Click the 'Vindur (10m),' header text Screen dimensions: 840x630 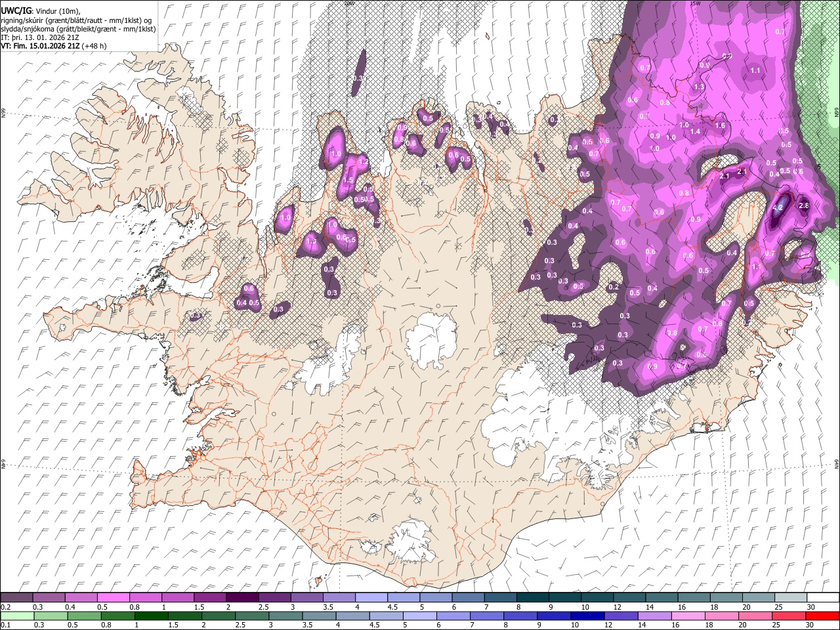tap(58, 11)
